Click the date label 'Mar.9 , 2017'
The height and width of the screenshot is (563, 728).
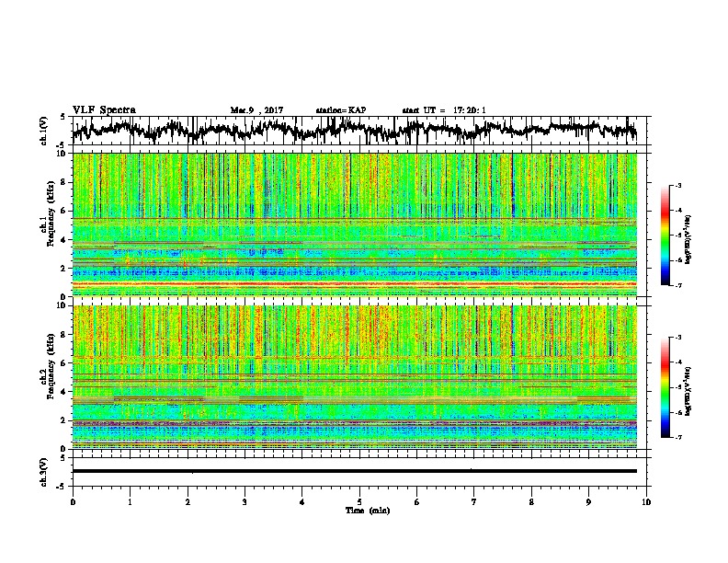(x=256, y=110)
